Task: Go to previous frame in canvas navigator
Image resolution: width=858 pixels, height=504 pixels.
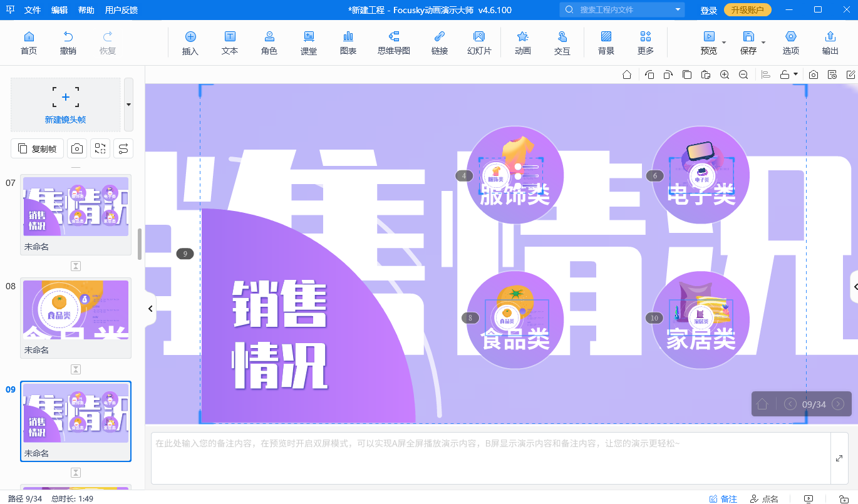Action: [790, 404]
